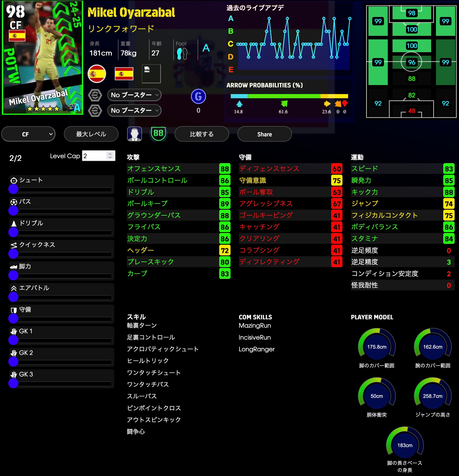This screenshot has width=459, height=476.
Task: Click the ドリブル slider handle
Action: 13,232
